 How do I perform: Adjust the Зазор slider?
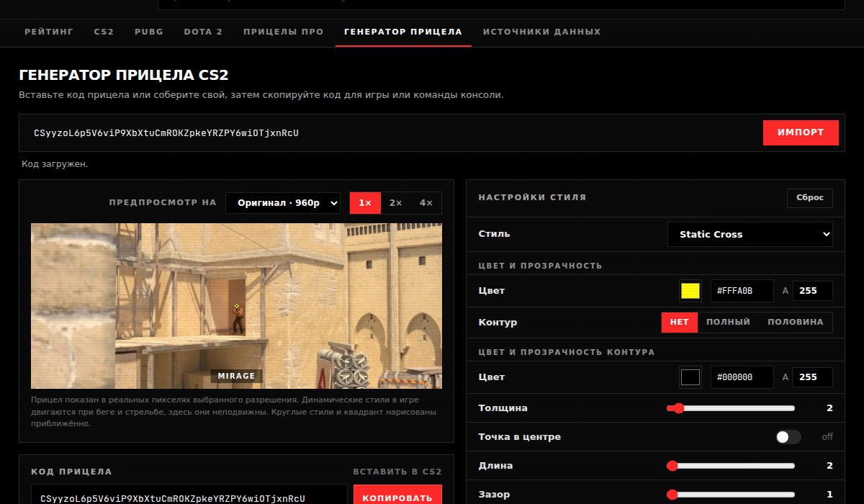[x=732, y=495]
